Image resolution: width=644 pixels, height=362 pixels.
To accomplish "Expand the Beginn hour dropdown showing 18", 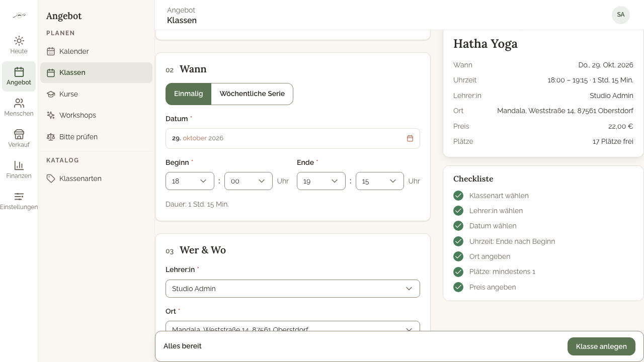I will click(190, 181).
